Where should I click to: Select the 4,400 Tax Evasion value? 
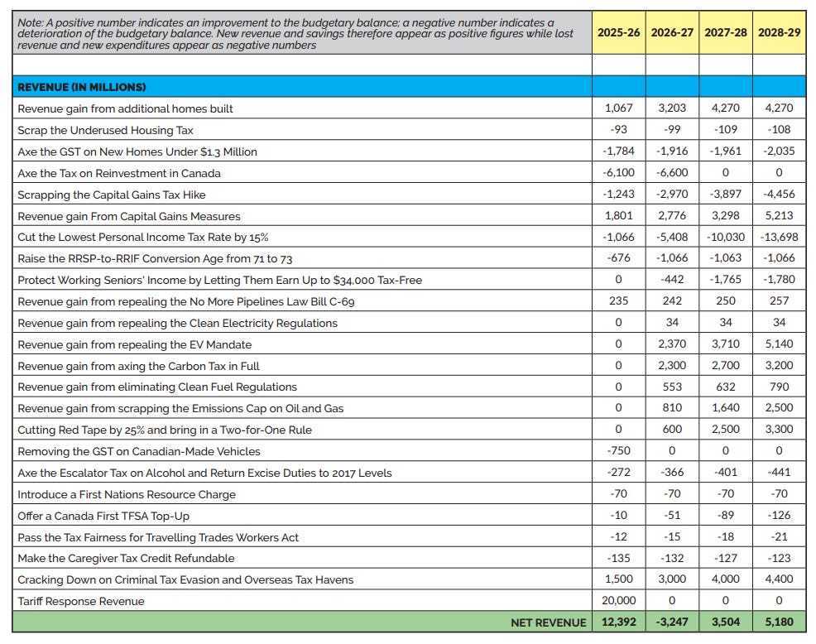coord(779,579)
